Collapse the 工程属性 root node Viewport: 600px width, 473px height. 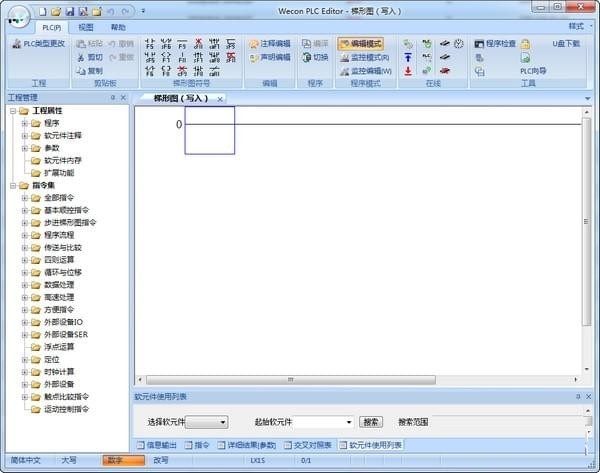tap(13, 111)
